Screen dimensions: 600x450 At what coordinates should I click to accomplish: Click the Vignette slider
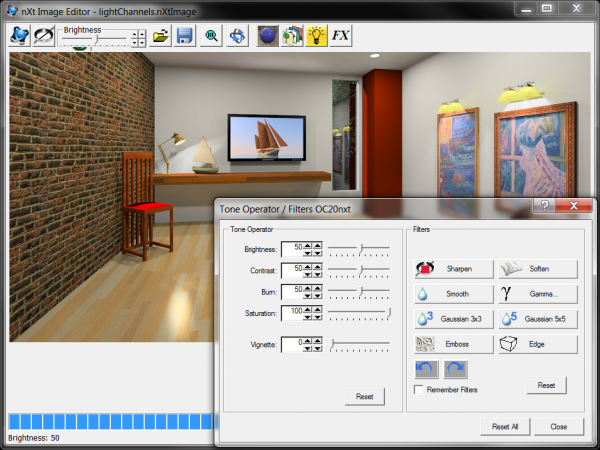[x=359, y=344]
